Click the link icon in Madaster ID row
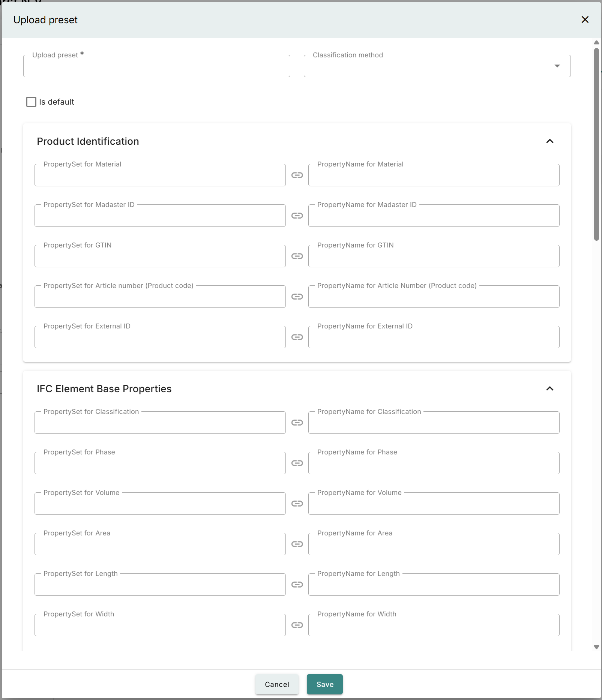The image size is (602, 700). point(297,216)
